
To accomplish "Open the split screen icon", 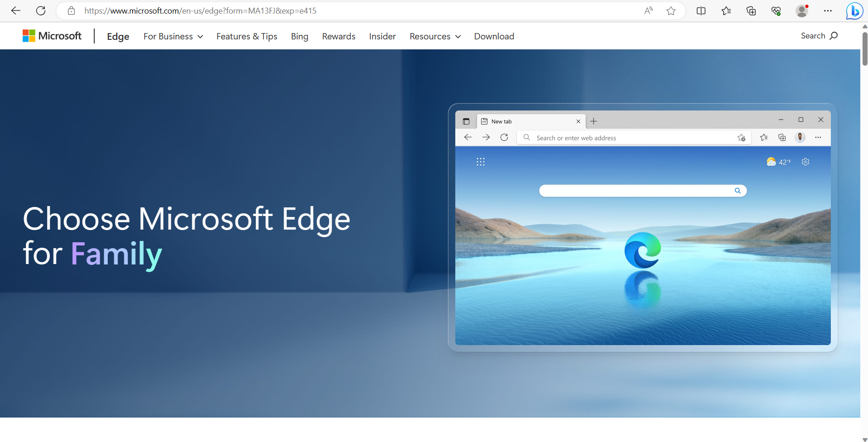I will tap(701, 11).
